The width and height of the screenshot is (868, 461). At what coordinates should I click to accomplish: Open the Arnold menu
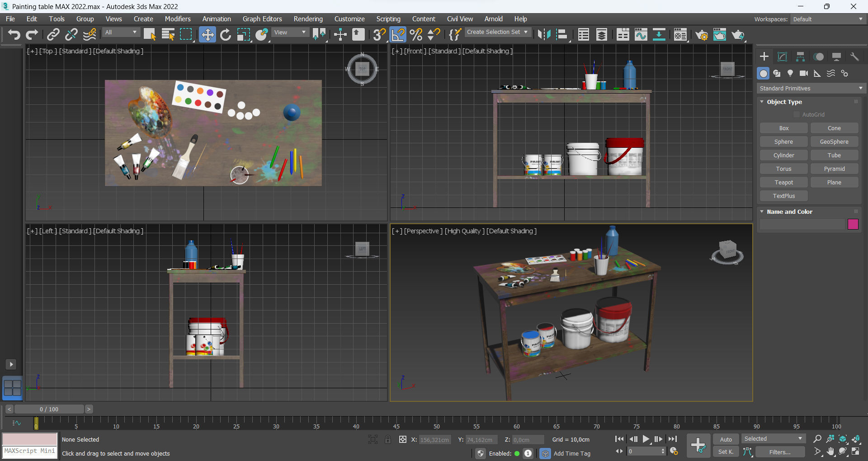(494, 19)
